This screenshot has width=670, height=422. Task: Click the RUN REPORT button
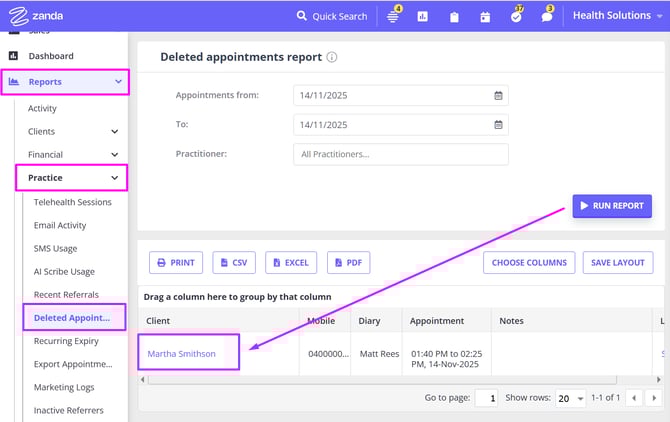click(x=612, y=205)
